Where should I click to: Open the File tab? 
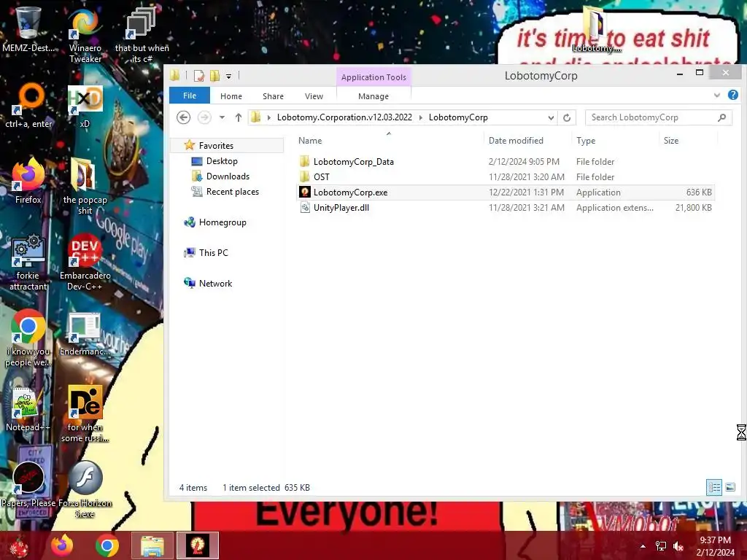pos(189,96)
